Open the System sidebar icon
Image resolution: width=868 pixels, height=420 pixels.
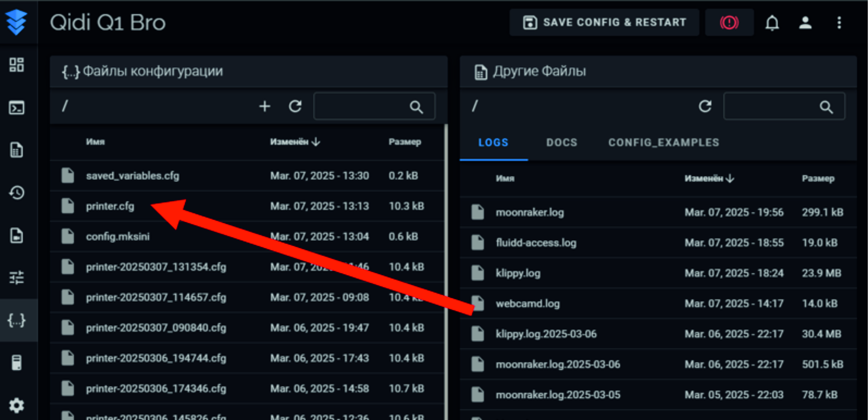pos(16,363)
